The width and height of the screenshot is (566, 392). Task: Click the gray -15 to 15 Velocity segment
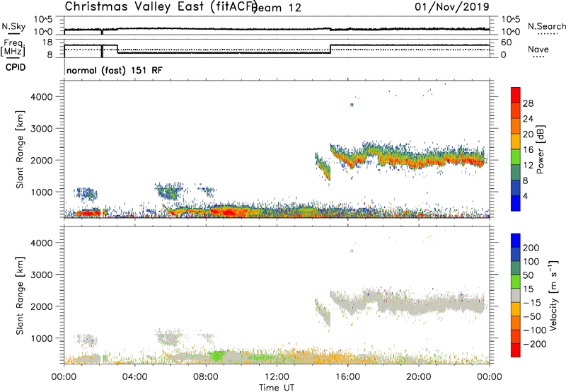[x=516, y=296]
